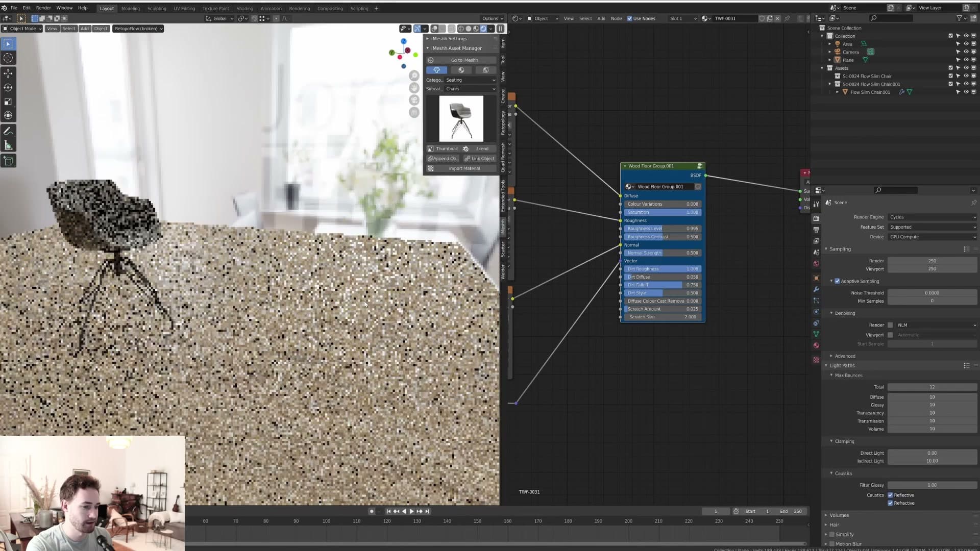Viewport: 980px width, 551px height.
Task: Click Import Material button
Action: [x=461, y=168]
